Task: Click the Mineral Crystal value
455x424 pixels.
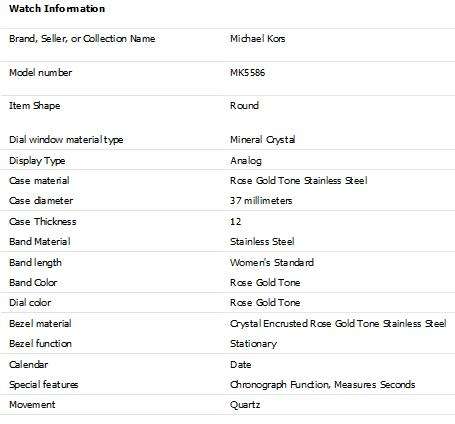Action: (x=263, y=139)
